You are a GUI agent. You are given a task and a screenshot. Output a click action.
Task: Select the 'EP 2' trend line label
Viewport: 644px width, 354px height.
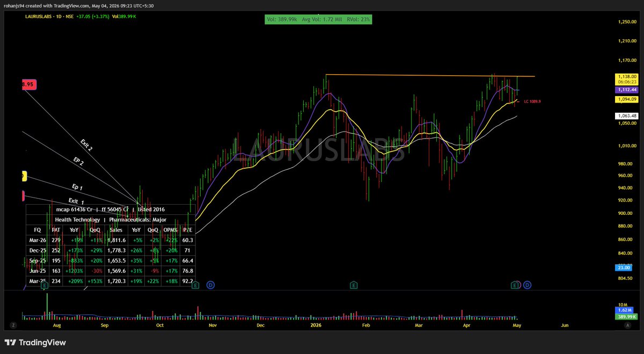coord(78,162)
